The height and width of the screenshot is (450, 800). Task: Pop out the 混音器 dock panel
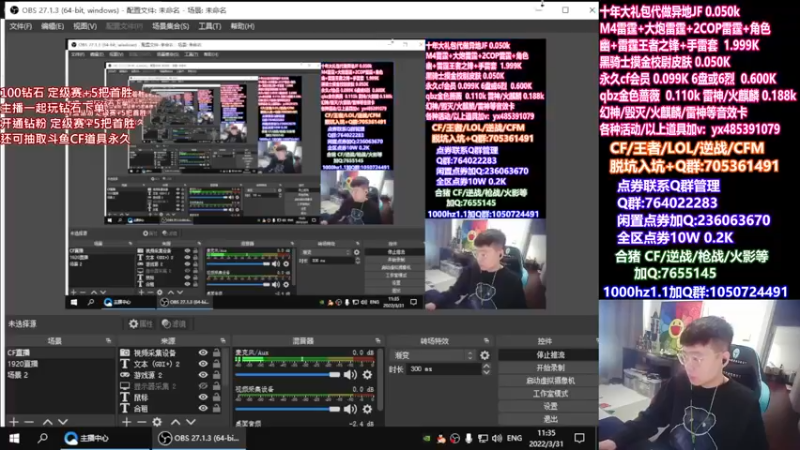[x=378, y=341]
